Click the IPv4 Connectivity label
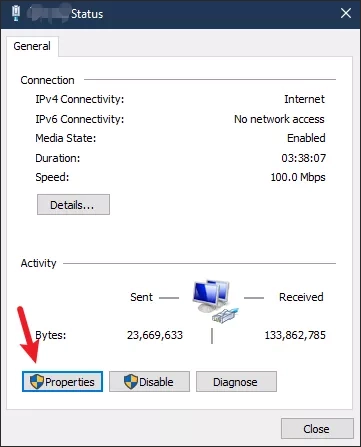The height and width of the screenshot is (447, 361). tap(80, 99)
